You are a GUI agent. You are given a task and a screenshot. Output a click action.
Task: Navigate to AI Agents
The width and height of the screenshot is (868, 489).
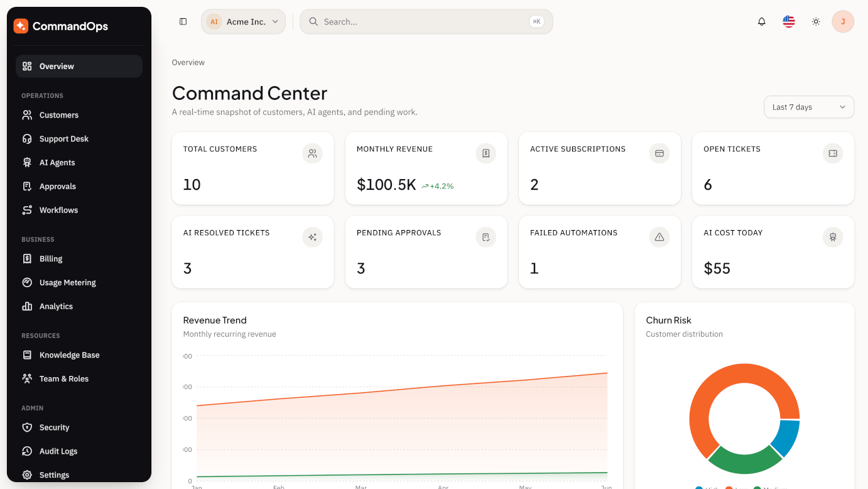pyautogui.click(x=79, y=163)
